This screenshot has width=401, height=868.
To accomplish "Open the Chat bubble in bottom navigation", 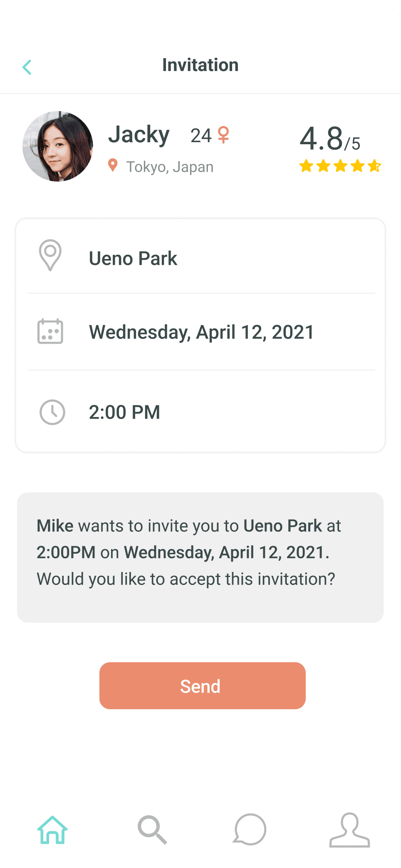I will (x=250, y=829).
